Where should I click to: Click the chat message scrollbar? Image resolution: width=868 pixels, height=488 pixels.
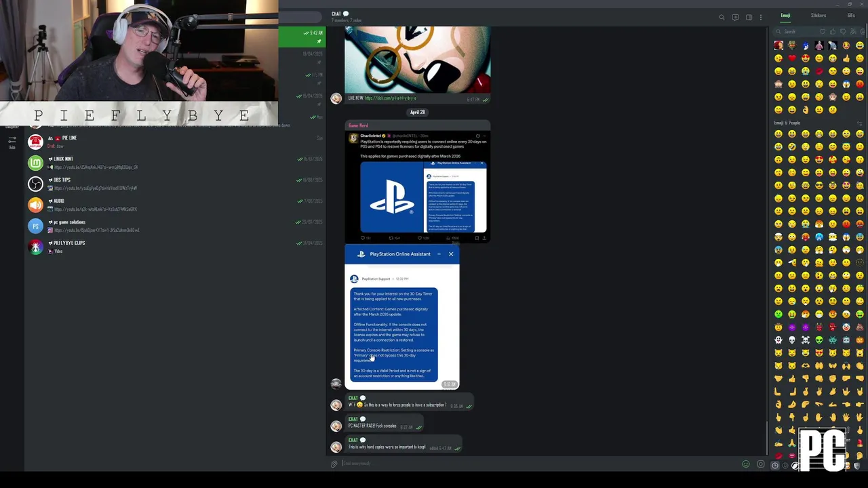pyautogui.click(x=767, y=437)
